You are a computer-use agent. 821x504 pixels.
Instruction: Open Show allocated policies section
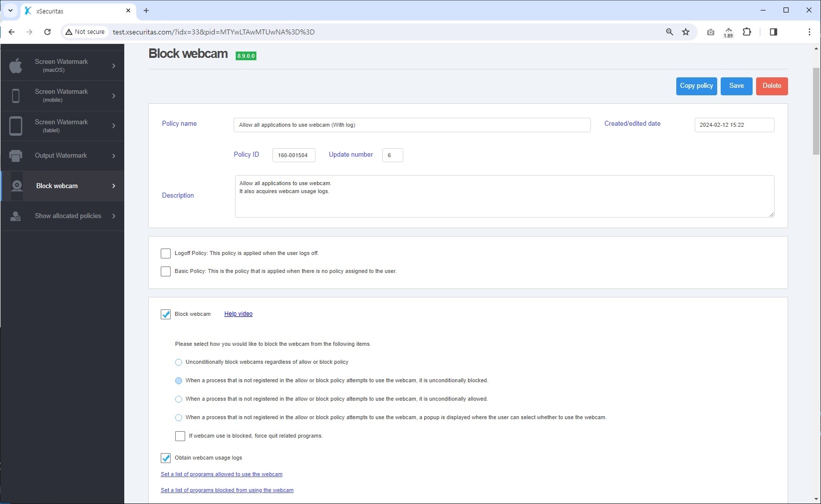pos(67,216)
